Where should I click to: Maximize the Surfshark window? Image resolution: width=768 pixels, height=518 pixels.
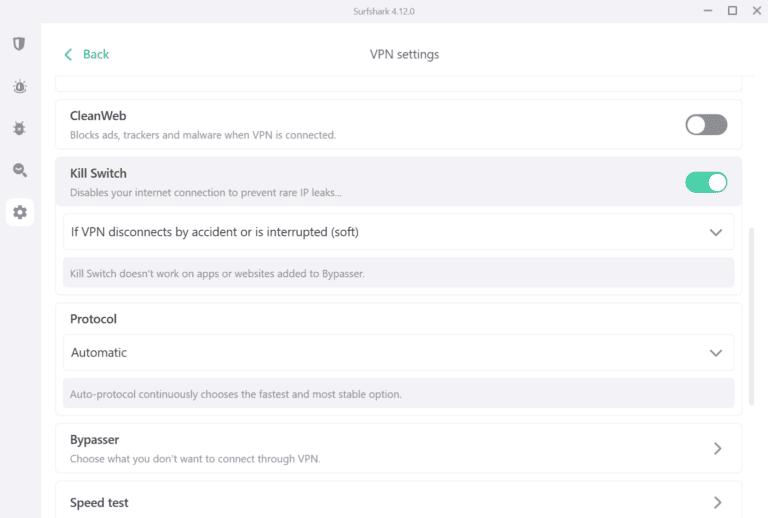coord(732,11)
